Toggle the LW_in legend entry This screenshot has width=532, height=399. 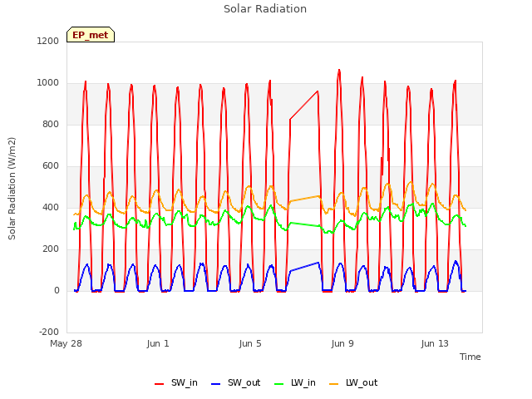(295, 382)
